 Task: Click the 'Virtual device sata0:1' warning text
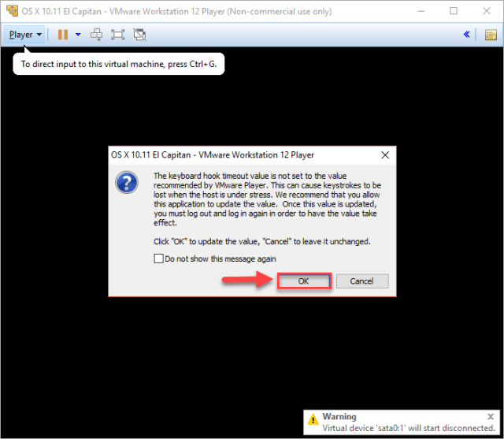pyautogui.click(x=409, y=428)
